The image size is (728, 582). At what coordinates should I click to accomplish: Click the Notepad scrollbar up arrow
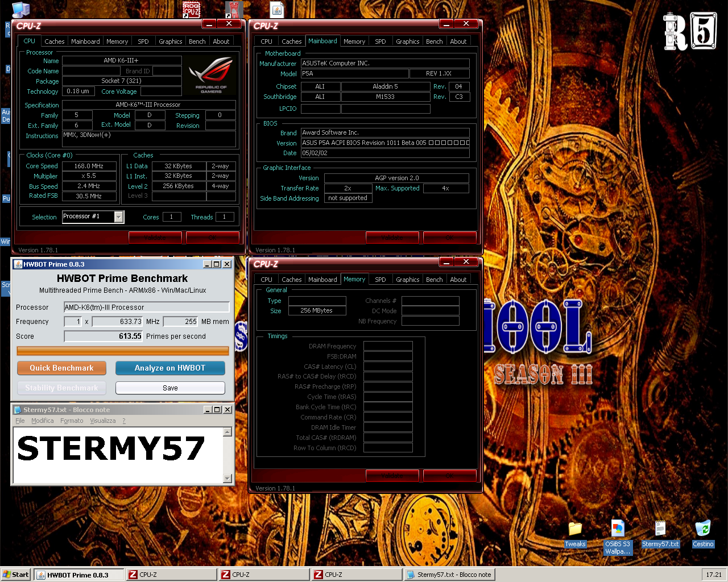tap(227, 432)
